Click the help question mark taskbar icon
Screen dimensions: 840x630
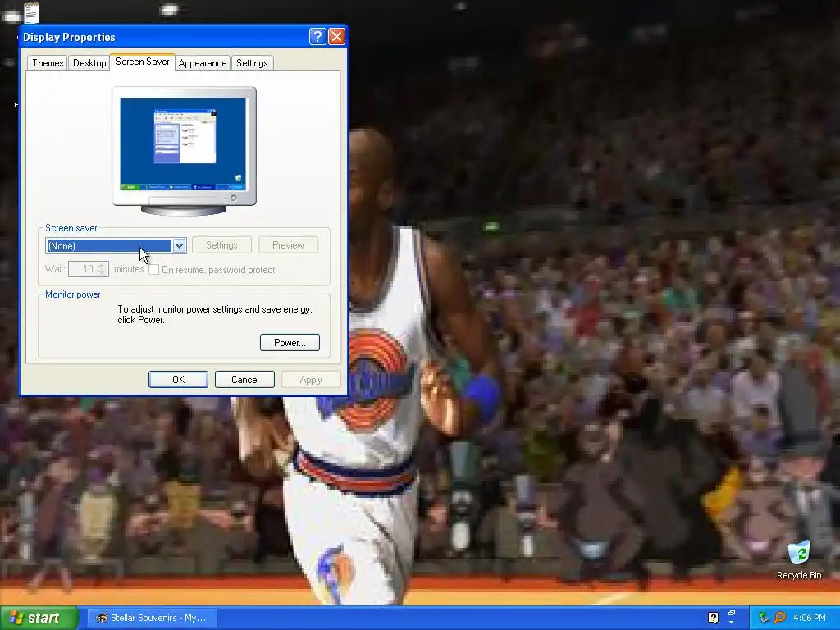[713, 618]
